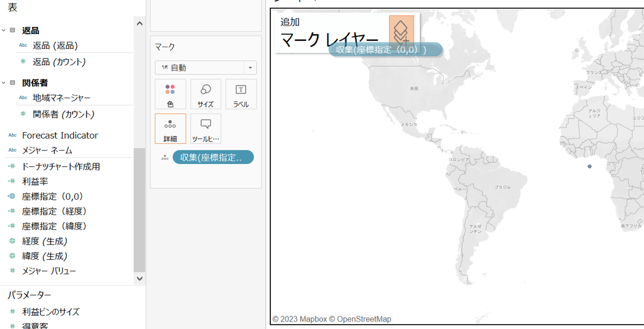Click globe icon of 経度 (生成)
644x329 pixels.
[12, 241]
